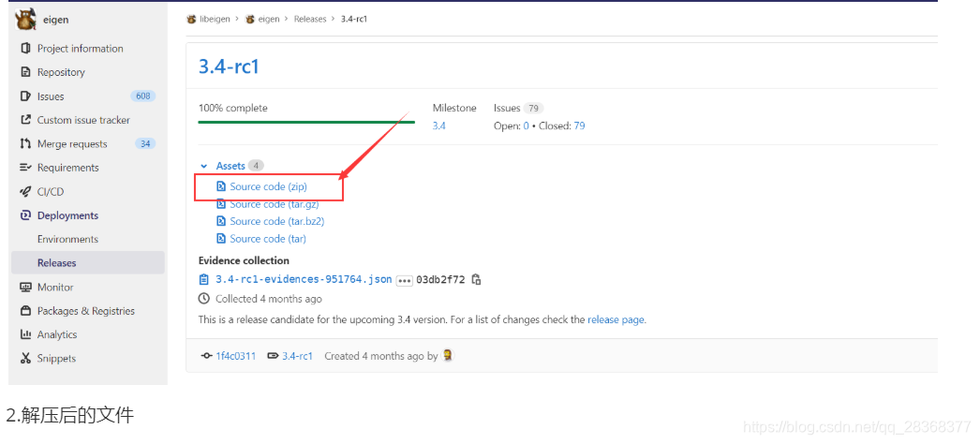Screen dimensions: 980x444
Task: Click the Deployments sidebar icon
Action: (25, 215)
